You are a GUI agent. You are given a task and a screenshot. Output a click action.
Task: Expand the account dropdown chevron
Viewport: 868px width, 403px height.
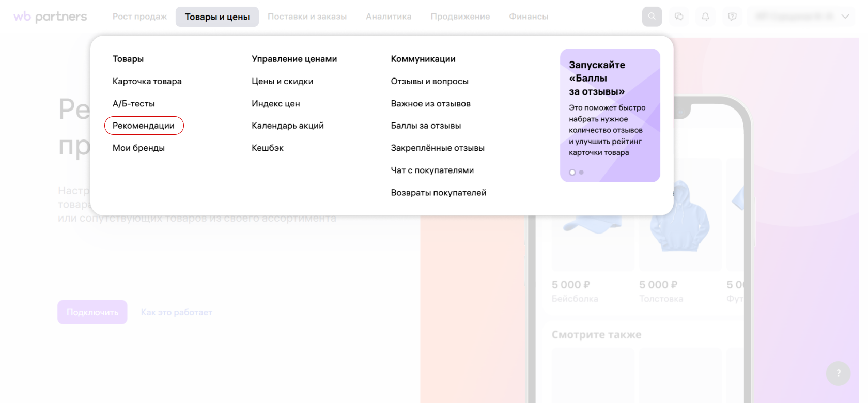[845, 17]
